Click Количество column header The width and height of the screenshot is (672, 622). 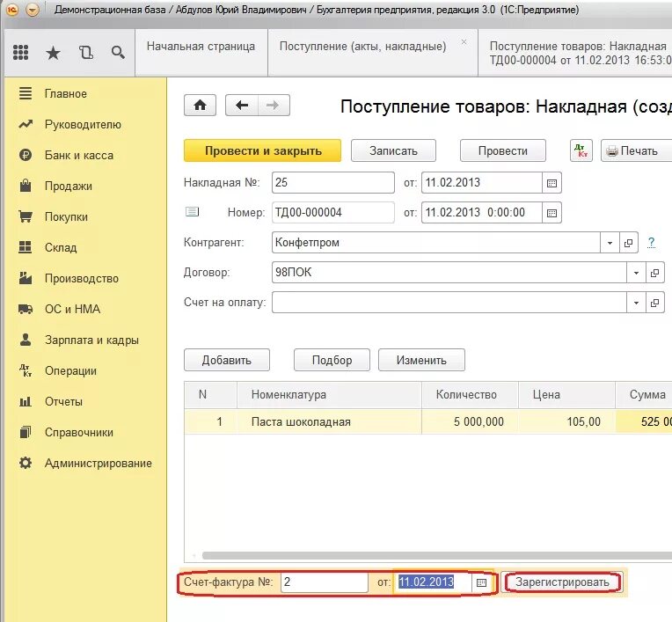pyautogui.click(x=471, y=395)
